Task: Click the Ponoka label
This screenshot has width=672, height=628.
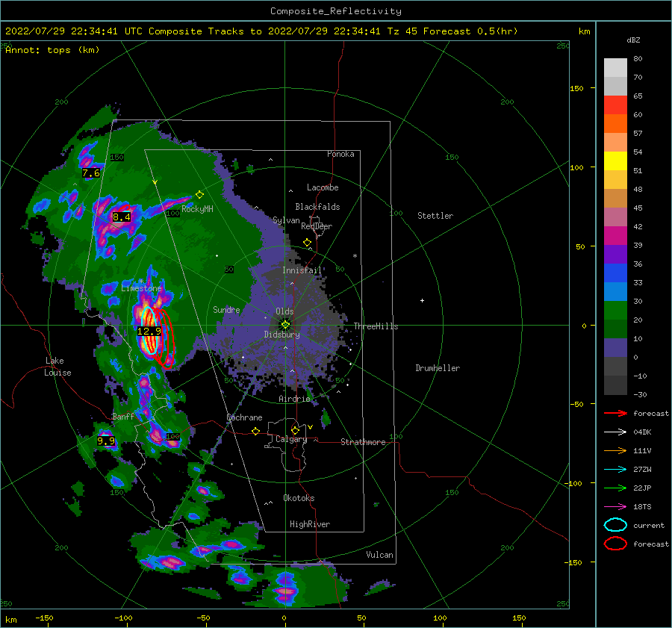Action: coord(340,154)
